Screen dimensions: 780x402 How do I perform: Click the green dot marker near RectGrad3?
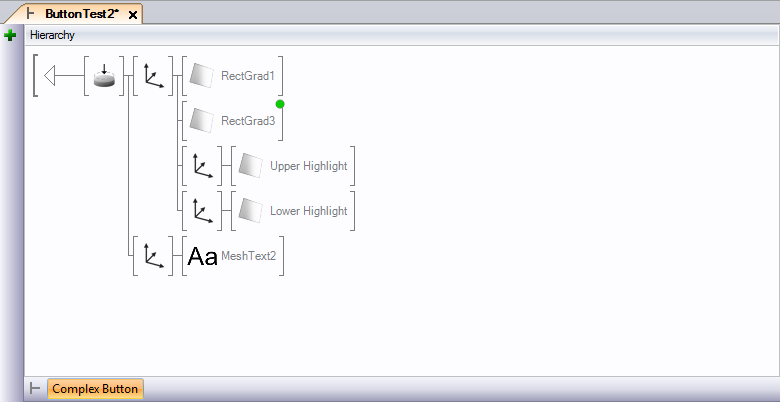pos(280,104)
